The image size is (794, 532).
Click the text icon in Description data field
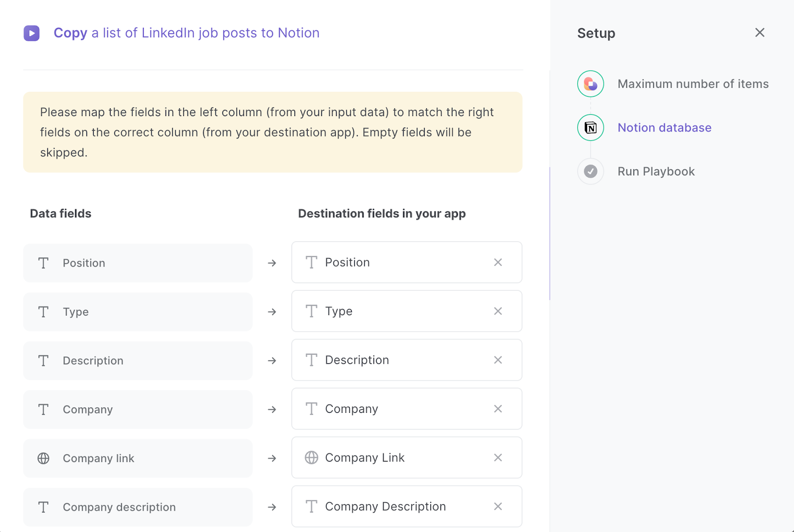[44, 361]
